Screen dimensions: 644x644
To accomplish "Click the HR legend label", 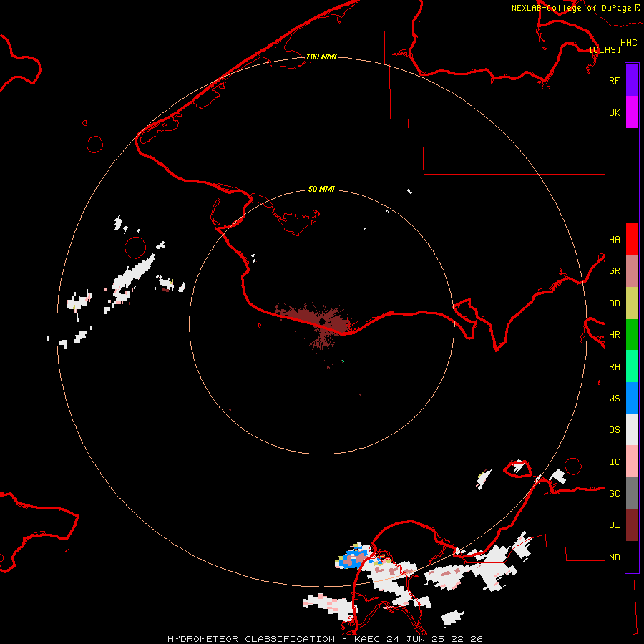I will pos(614,335).
